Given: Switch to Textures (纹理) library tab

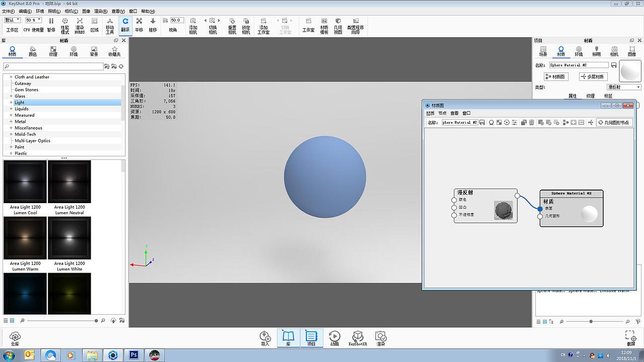Looking at the screenshot, I should pyautogui.click(x=53, y=51).
